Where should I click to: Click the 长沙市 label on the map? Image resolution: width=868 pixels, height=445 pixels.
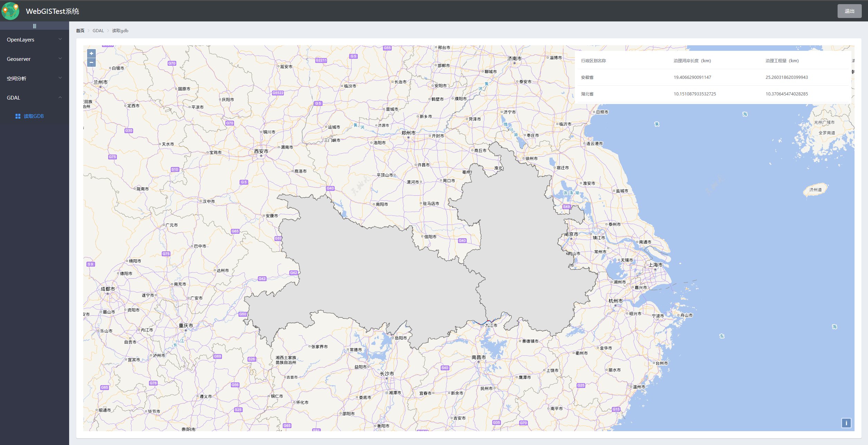pyautogui.click(x=387, y=373)
